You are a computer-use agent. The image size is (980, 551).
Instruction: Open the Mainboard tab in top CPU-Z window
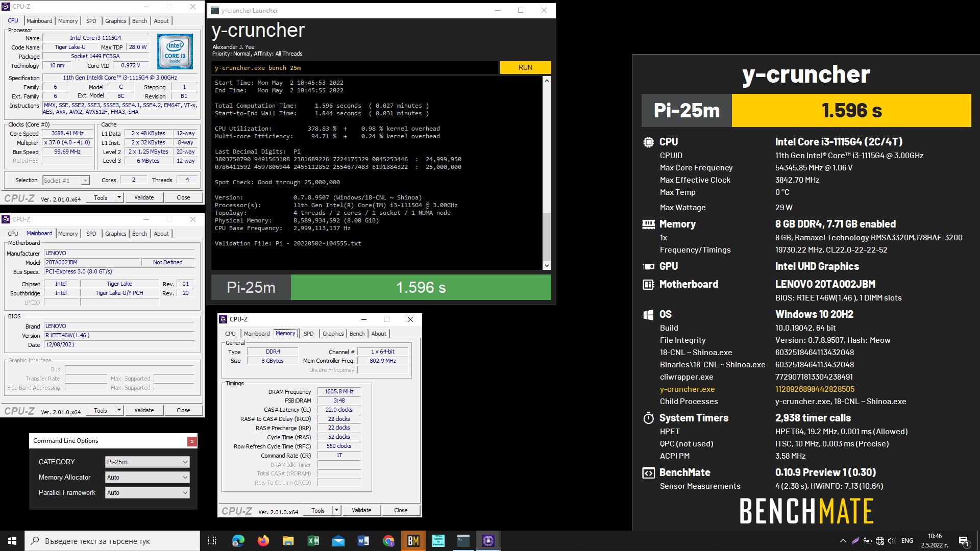39,21
